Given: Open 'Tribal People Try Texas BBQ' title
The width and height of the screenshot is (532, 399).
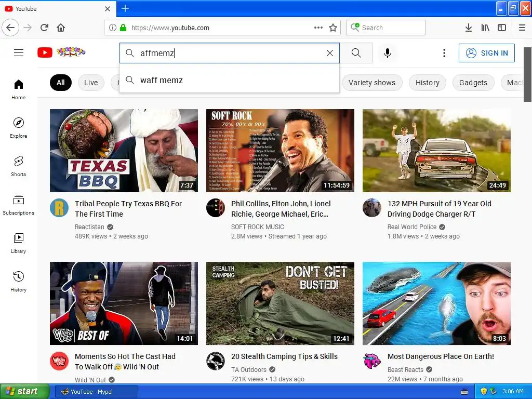Looking at the screenshot, I should pos(128,209).
